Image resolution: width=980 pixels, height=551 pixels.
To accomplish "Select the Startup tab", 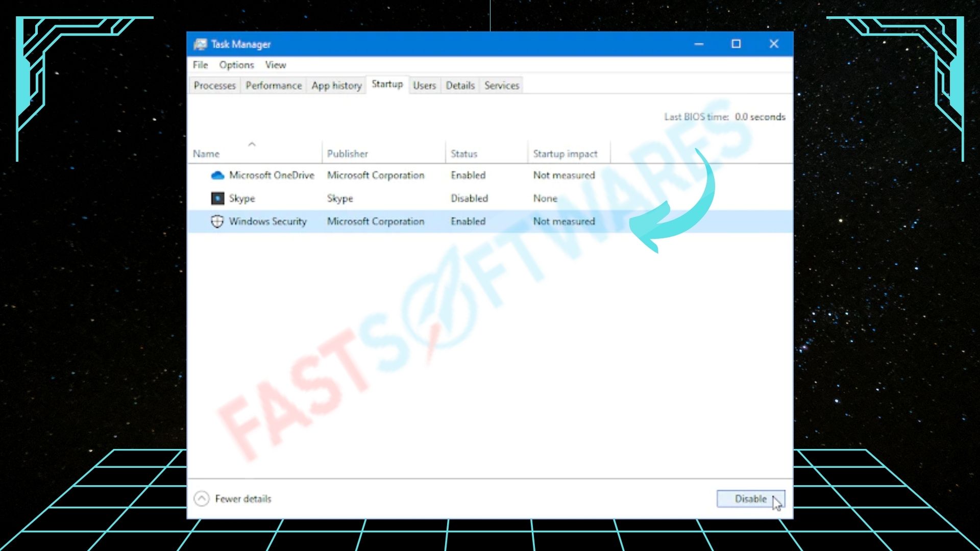I will tap(387, 84).
